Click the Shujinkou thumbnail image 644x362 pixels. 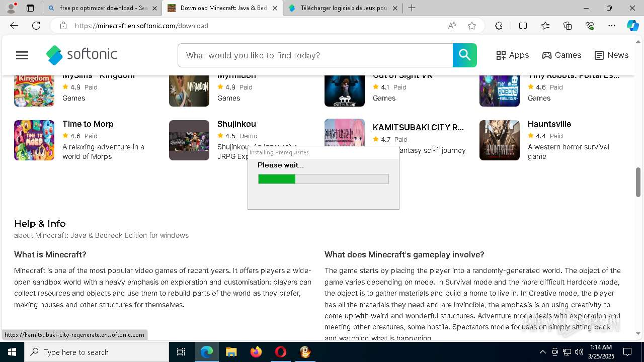click(x=189, y=140)
